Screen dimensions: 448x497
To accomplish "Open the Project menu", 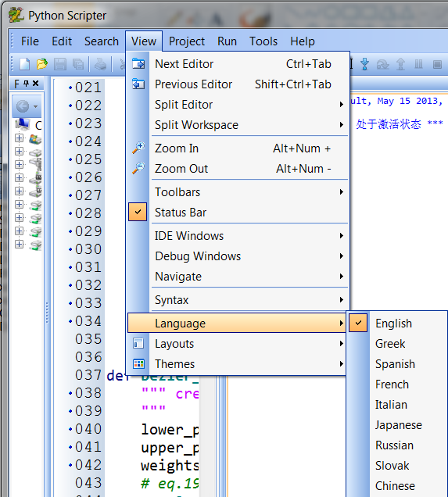I will [x=187, y=41].
